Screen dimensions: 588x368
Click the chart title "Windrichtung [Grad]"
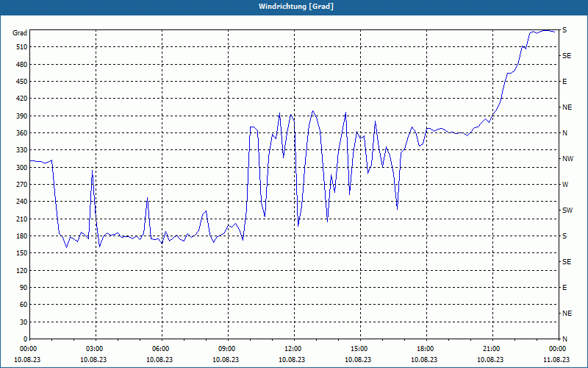(x=296, y=7)
